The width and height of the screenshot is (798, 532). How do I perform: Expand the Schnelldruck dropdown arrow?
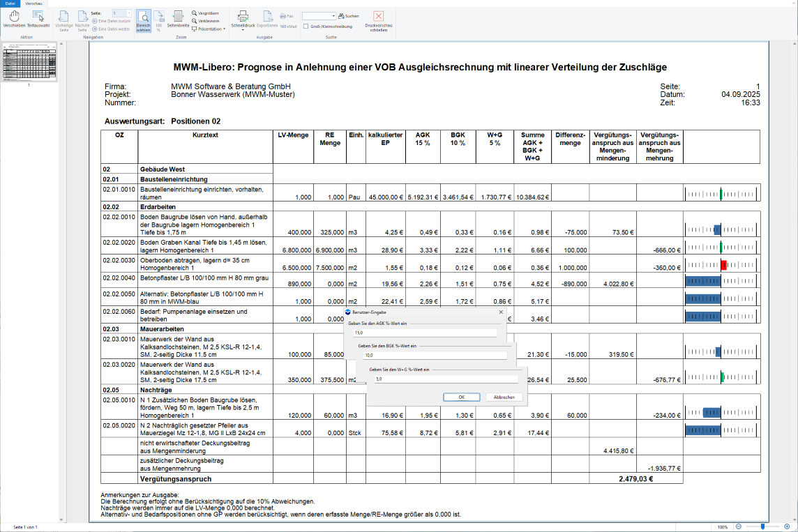point(243,30)
